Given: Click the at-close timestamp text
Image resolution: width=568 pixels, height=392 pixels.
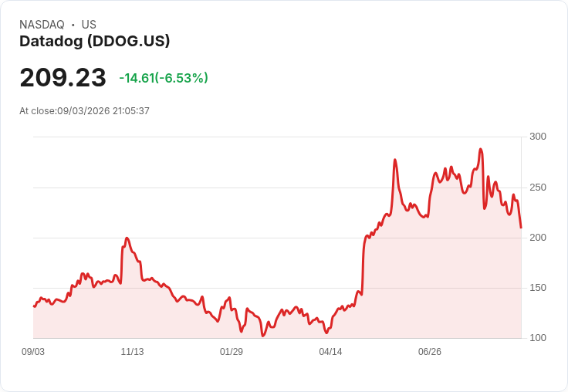Looking at the screenshot, I should coord(84,111).
